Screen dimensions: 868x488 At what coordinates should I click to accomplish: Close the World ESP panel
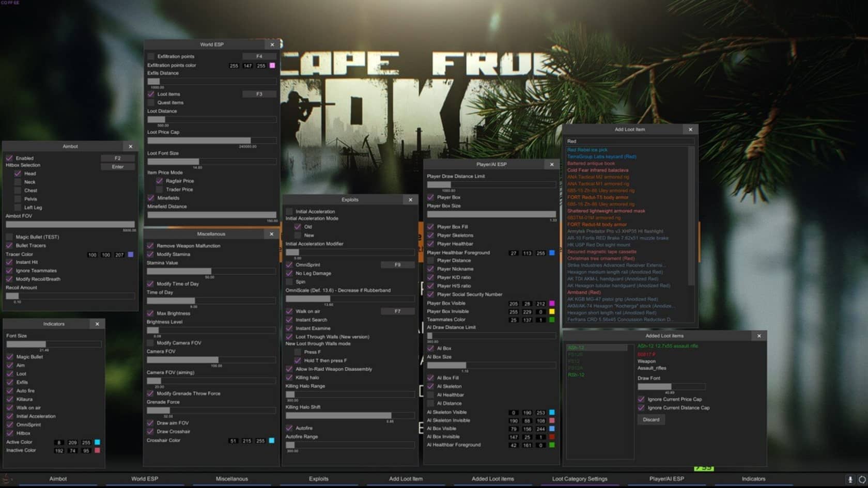(x=272, y=44)
